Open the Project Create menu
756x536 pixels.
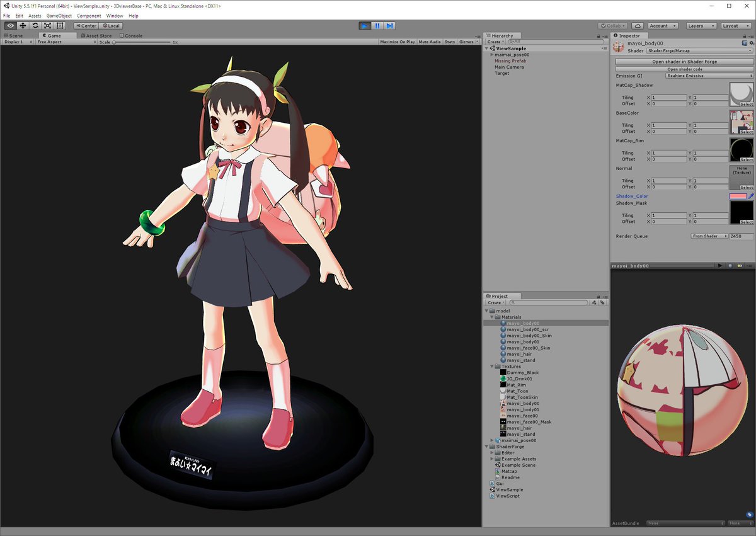[495, 302]
